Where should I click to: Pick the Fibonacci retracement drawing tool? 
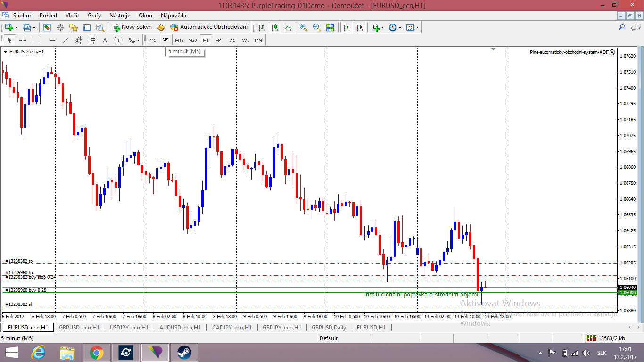coord(92,40)
